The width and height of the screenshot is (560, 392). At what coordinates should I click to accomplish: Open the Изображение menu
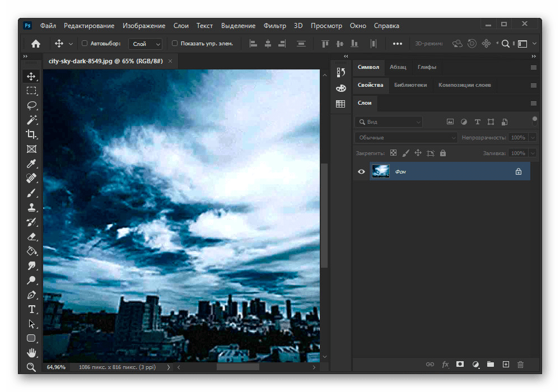coord(144,26)
